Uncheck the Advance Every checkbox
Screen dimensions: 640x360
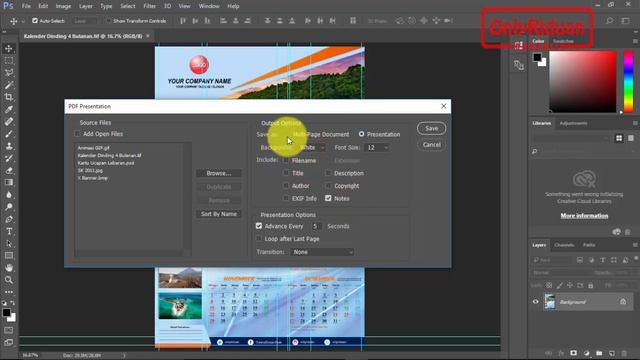(259, 226)
